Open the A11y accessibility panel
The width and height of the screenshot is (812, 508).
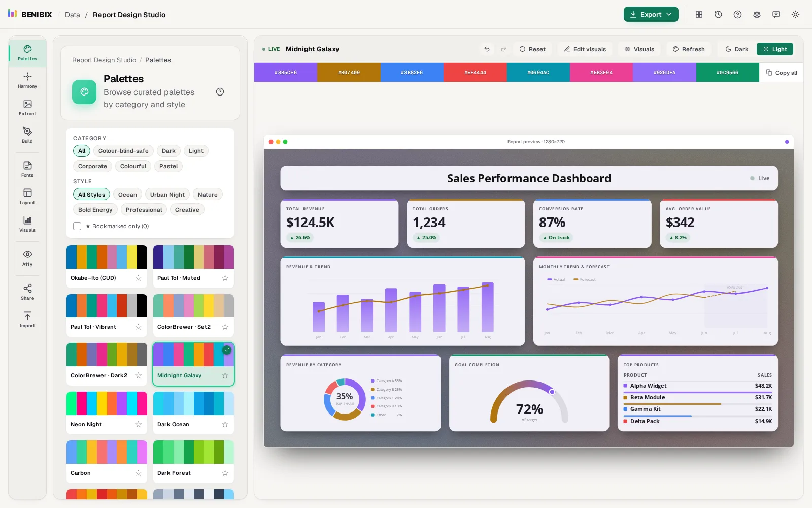pyautogui.click(x=27, y=258)
